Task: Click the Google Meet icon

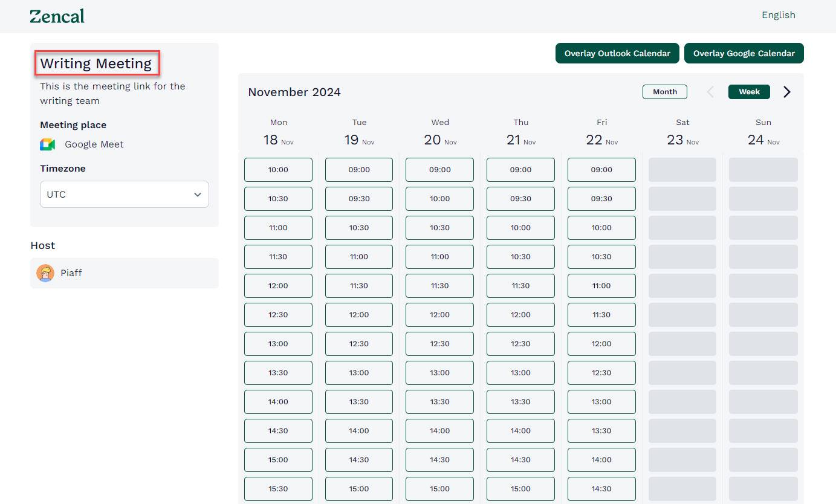Action: (47, 144)
